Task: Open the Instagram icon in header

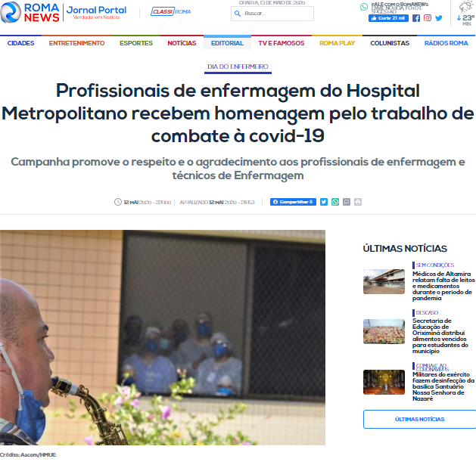Action: pyautogui.click(x=428, y=18)
